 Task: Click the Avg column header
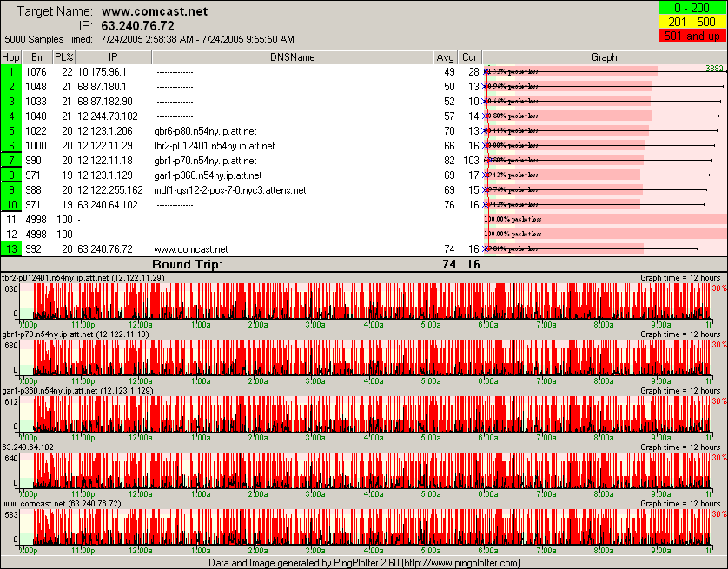(x=445, y=57)
